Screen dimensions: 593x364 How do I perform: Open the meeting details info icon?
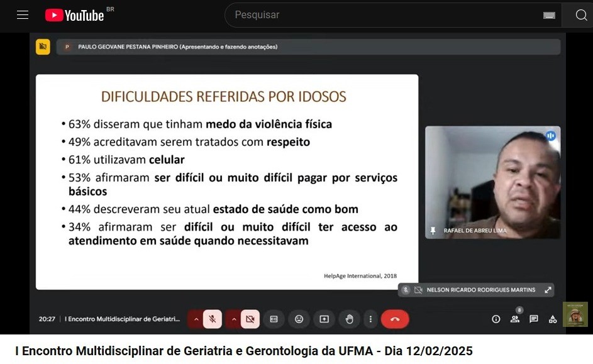coord(496,319)
